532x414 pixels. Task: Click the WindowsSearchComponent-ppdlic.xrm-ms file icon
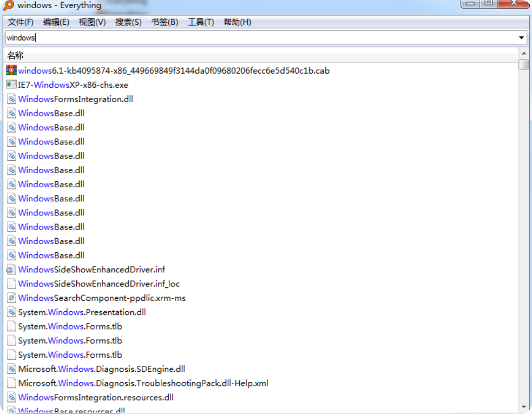pos(11,298)
